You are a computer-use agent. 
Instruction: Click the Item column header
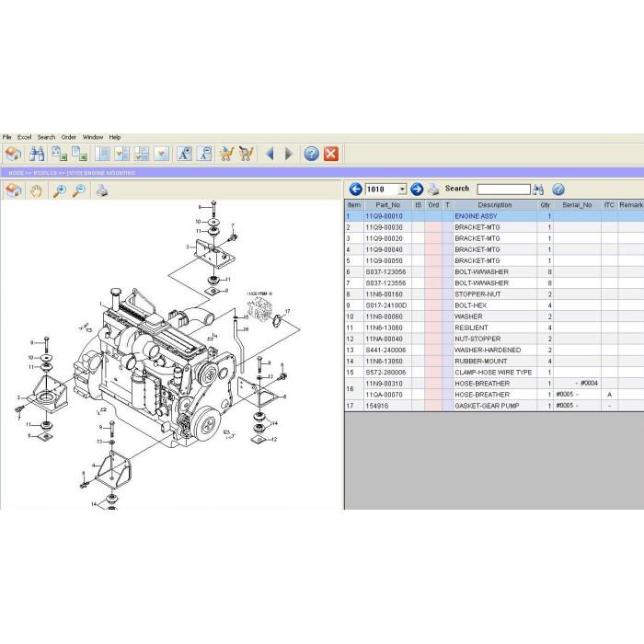point(354,205)
